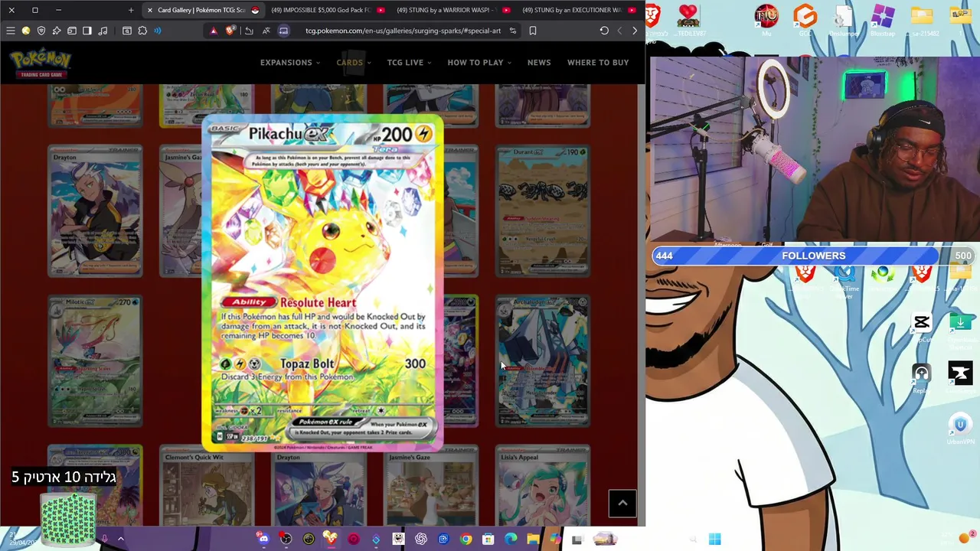Select the Clemont's Quick Wit card thumbnail
Image resolution: width=980 pixels, height=551 pixels.
pyautogui.click(x=207, y=485)
